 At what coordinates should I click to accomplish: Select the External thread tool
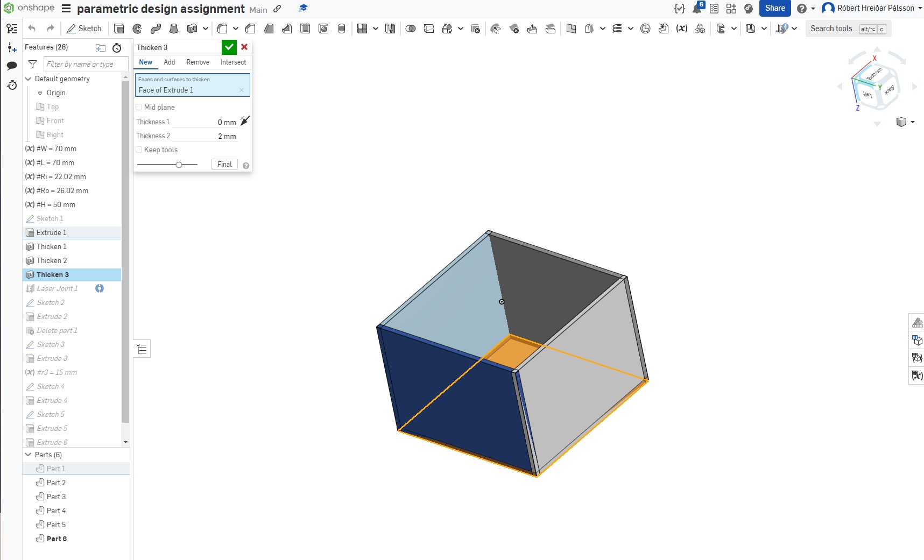click(342, 29)
